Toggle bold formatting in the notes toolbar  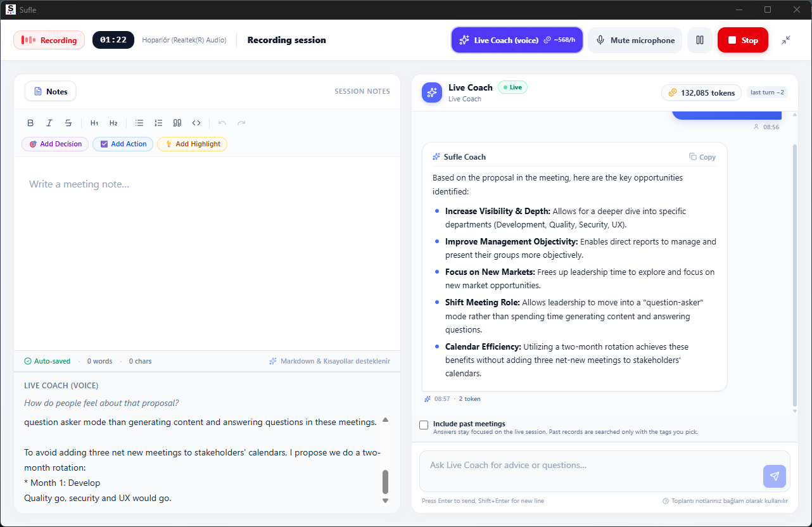click(x=30, y=123)
